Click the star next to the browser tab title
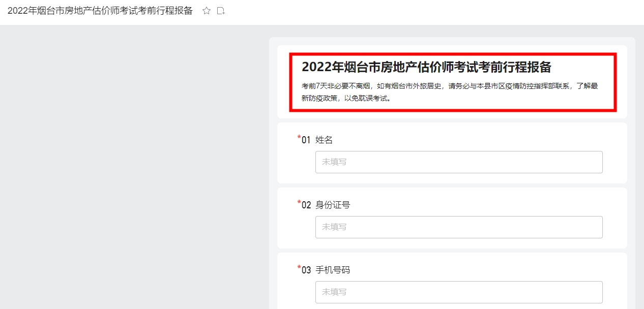644x309 pixels. pyautogui.click(x=206, y=10)
